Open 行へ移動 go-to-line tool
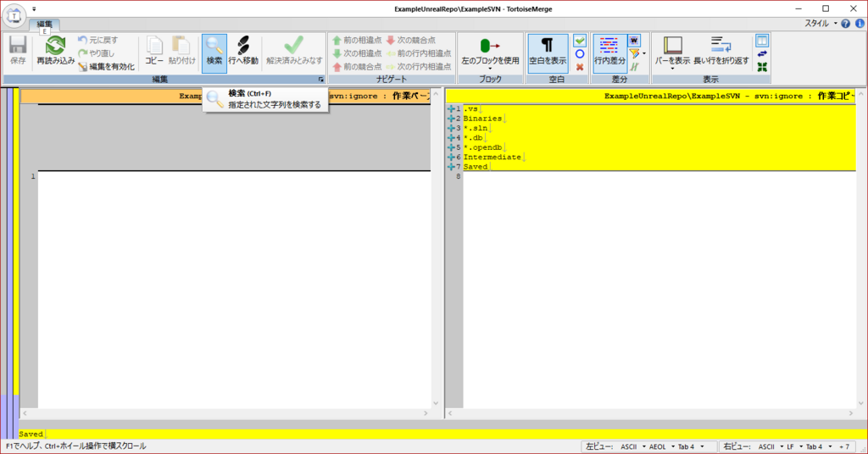868x454 pixels. click(x=243, y=51)
